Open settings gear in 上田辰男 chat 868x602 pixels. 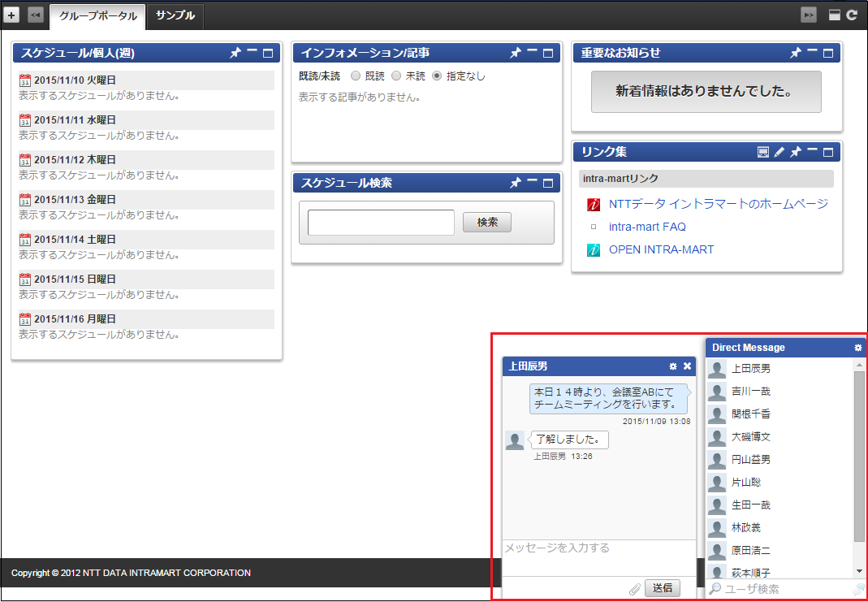coord(672,366)
